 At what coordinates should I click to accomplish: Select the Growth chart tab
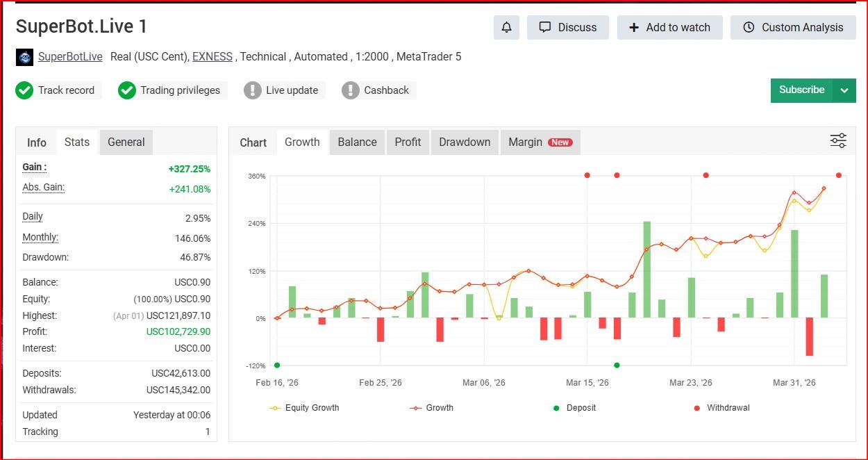coord(302,142)
